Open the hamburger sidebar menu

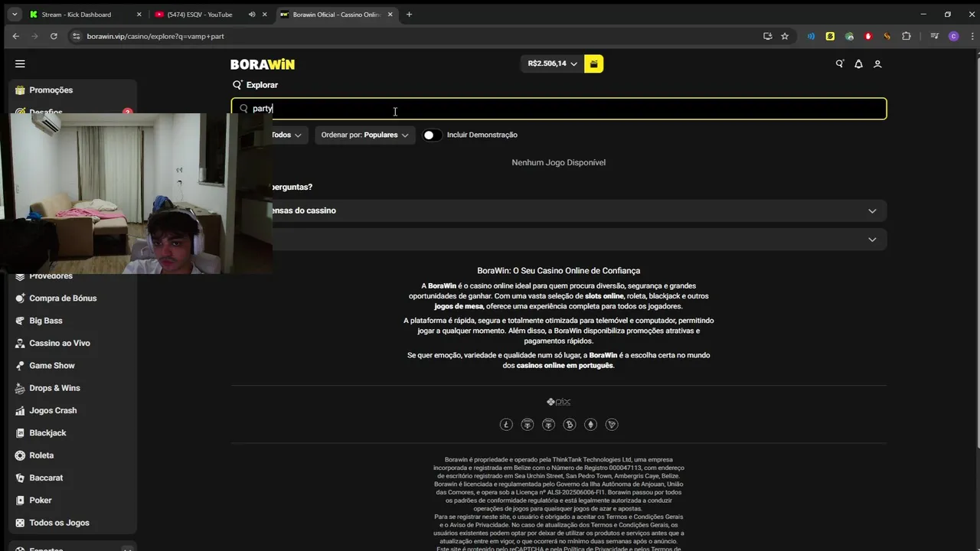pos(20,64)
